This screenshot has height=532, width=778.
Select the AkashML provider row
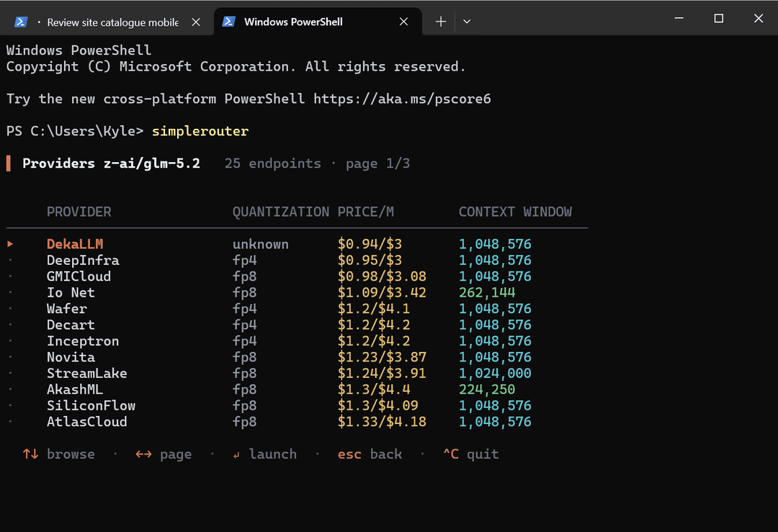click(297, 389)
